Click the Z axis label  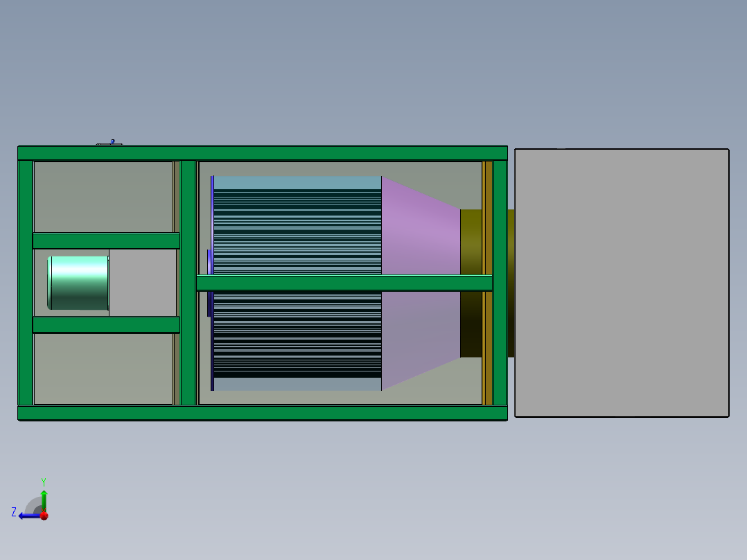pos(15,511)
